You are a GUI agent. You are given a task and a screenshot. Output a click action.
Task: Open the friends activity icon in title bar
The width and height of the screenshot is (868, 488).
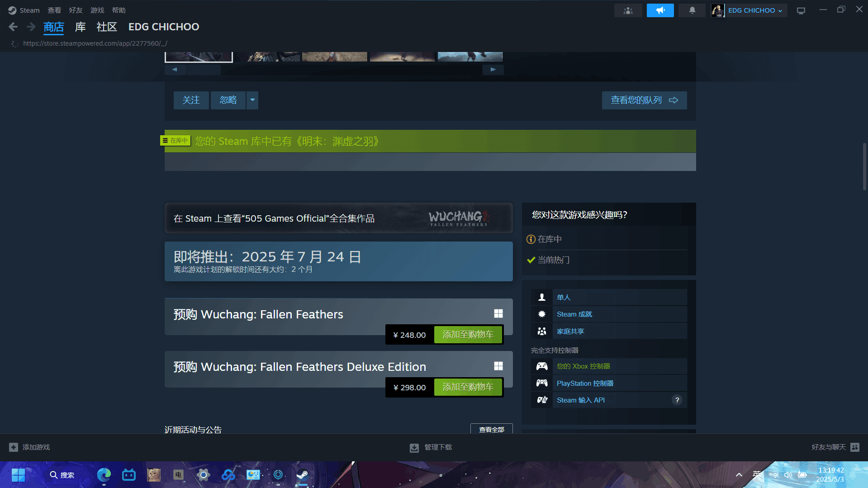click(628, 10)
